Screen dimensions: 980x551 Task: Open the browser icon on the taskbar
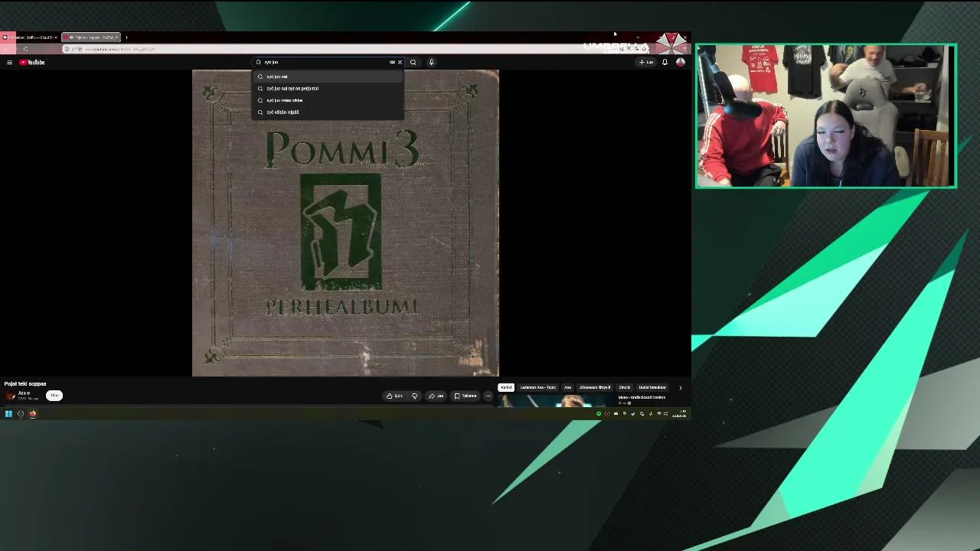pos(33,414)
